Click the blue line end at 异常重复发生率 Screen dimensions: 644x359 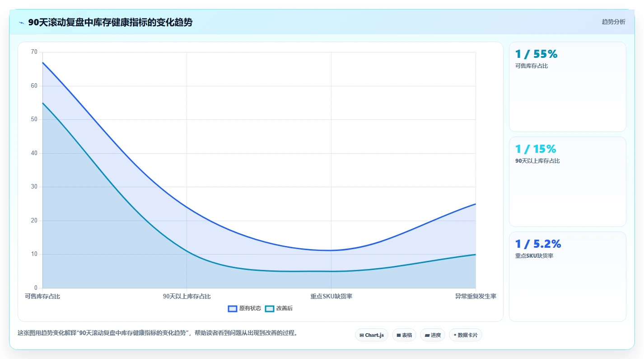point(476,204)
